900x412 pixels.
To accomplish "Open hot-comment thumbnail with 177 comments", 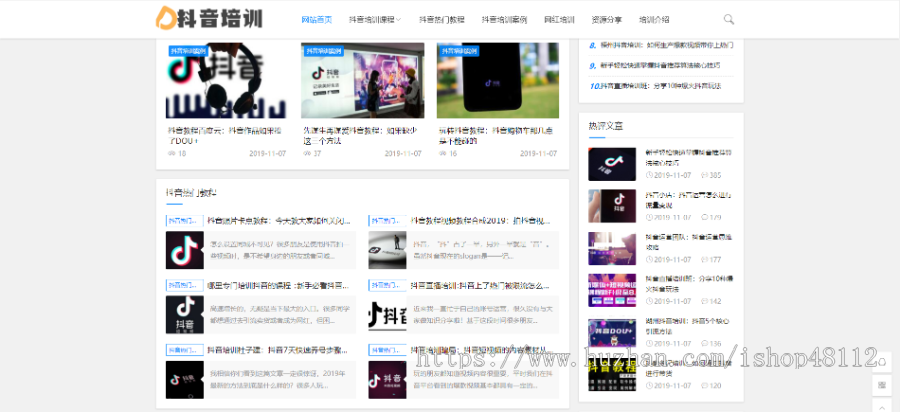I will [612, 248].
